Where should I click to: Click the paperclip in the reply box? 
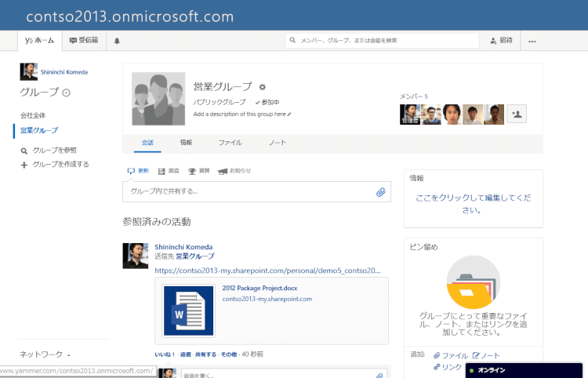pyautogui.click(x=380, y=375)
